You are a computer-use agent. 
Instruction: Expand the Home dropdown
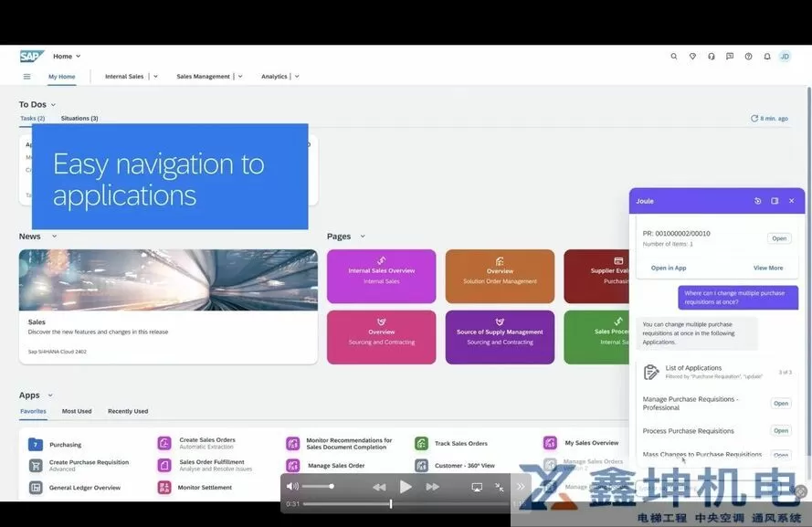pyautogui.click(x=79, y=57)
